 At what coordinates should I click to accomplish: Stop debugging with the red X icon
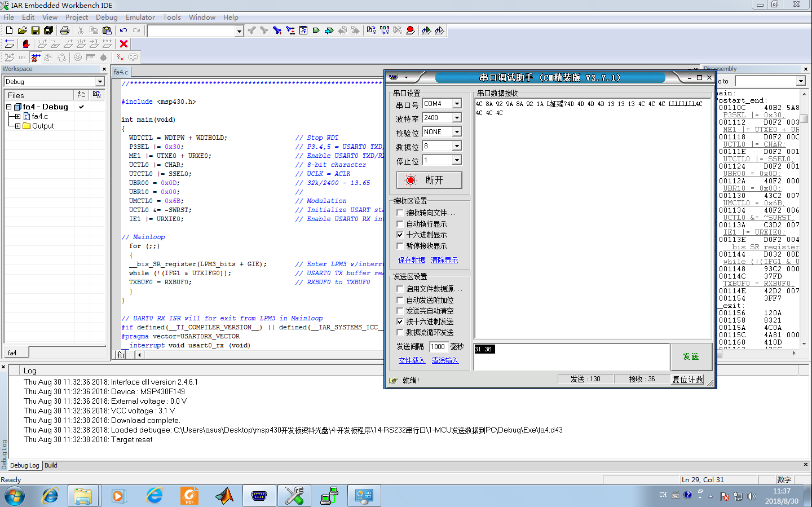124,44
